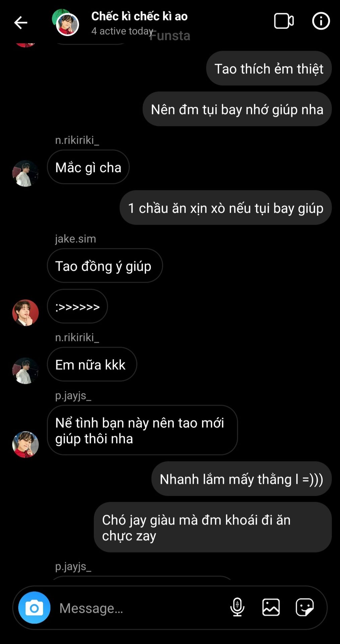Tap the n.rikiriki_ avatar beside Mắc gì cha
The height and width of the screenshot is (644, 340).
pos(25,173)
